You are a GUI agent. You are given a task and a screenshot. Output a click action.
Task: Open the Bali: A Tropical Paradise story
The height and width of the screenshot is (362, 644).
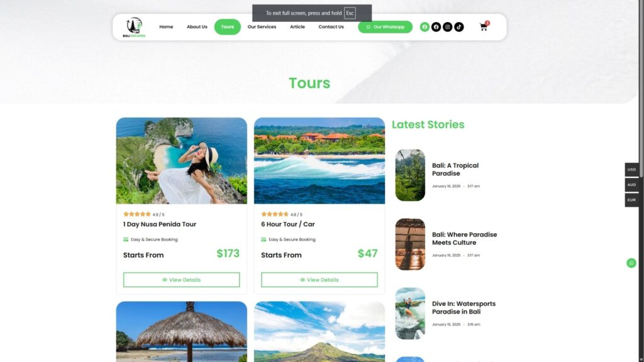click(x=455, y=170)
